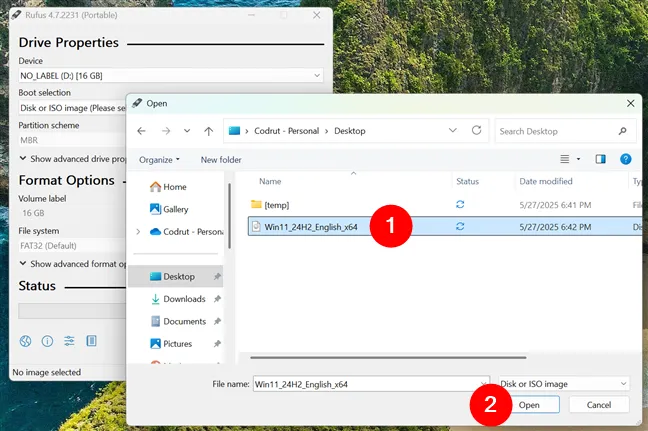This screenshot has width=648, height=431.
Task: Refresh the Desktop folder view
Action: coord(476,131)
